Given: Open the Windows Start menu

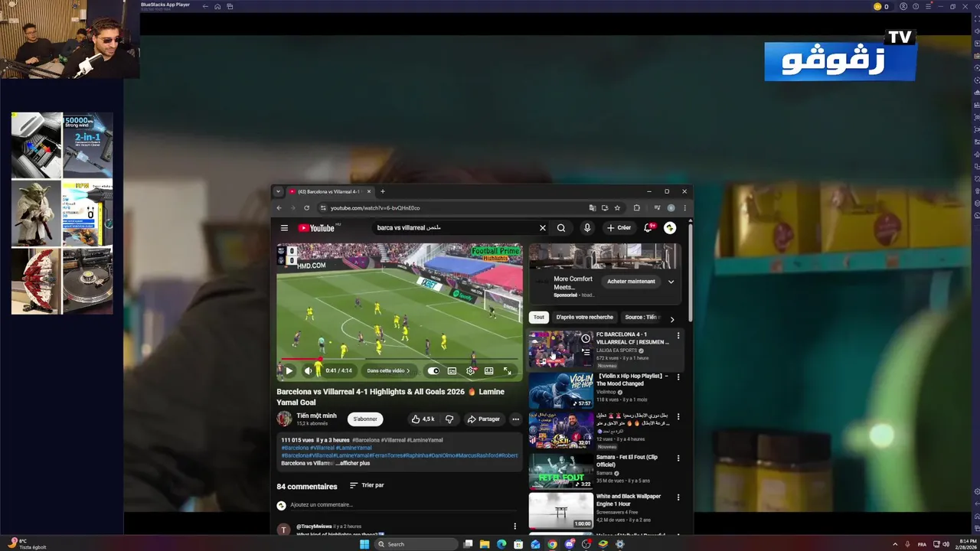Looking at the screenshot, I should click(x=364, y=544).
